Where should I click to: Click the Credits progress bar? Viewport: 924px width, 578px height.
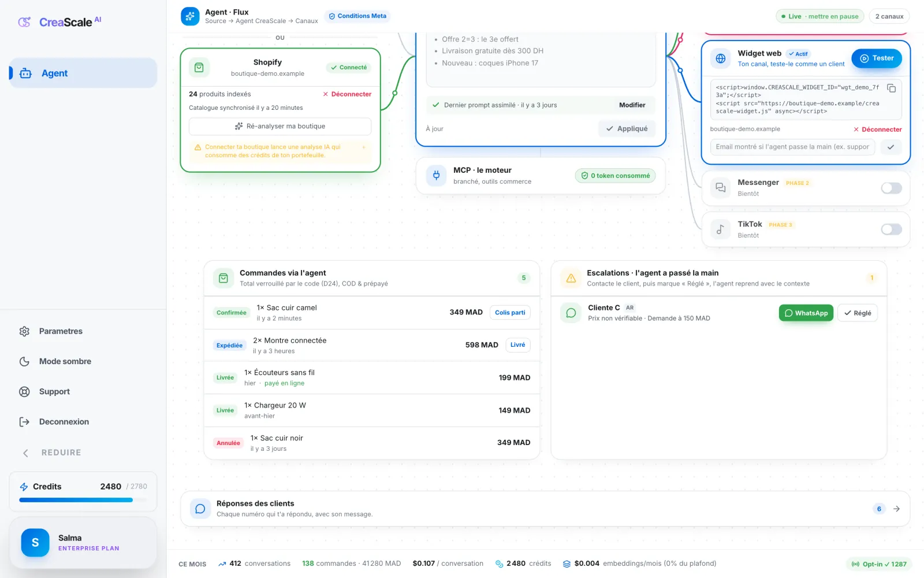[x=83, y=500]
